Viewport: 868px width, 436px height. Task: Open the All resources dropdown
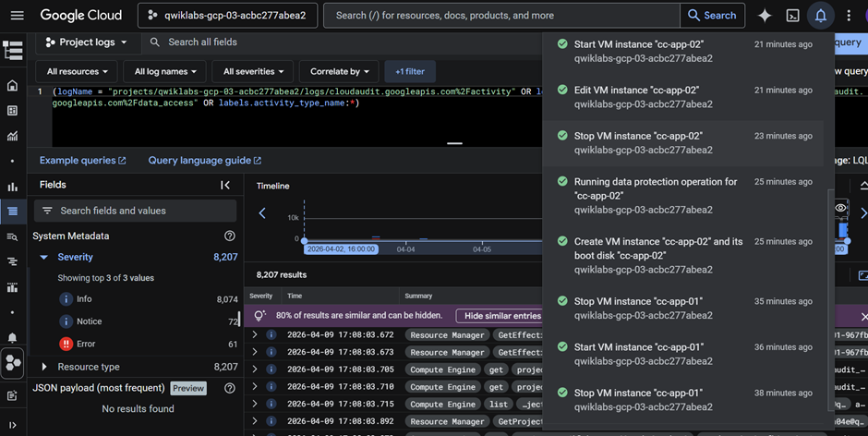[x=77, y=71]
